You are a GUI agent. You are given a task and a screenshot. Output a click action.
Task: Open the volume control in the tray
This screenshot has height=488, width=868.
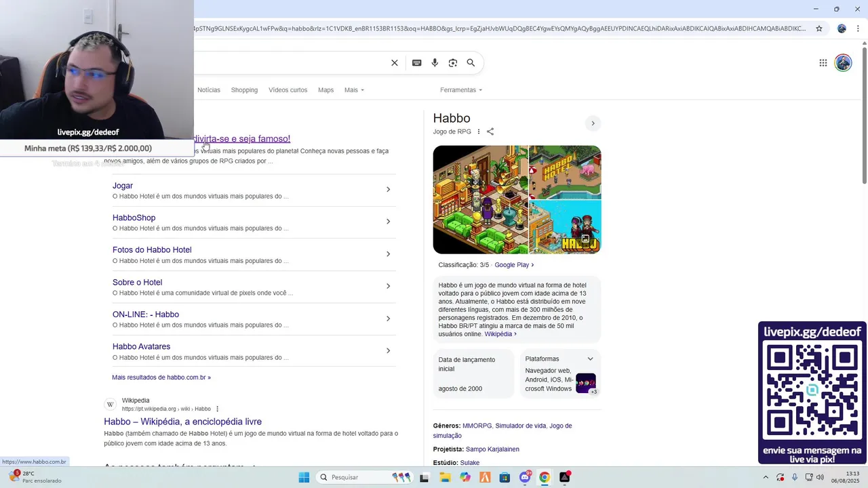tap(821, 477)
